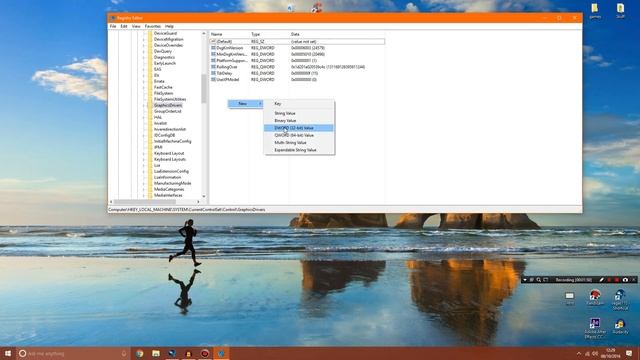Select the GroupOrderList tree key
Viewport: 640px width, 360px height.
click(x=167, y=111)
